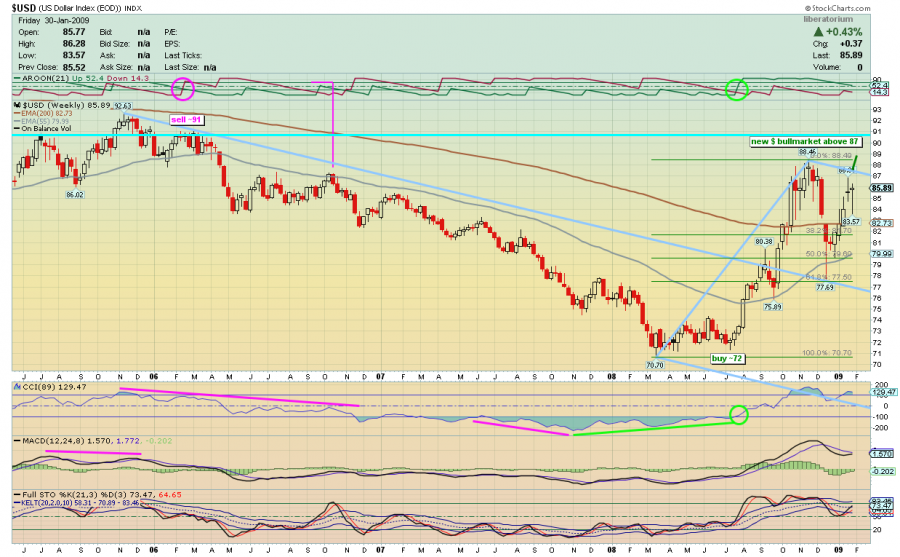Click the MACD(12,24,8) indicator label
The width and height of the screenshot is (900, 557).
click(x=53, y=441)
